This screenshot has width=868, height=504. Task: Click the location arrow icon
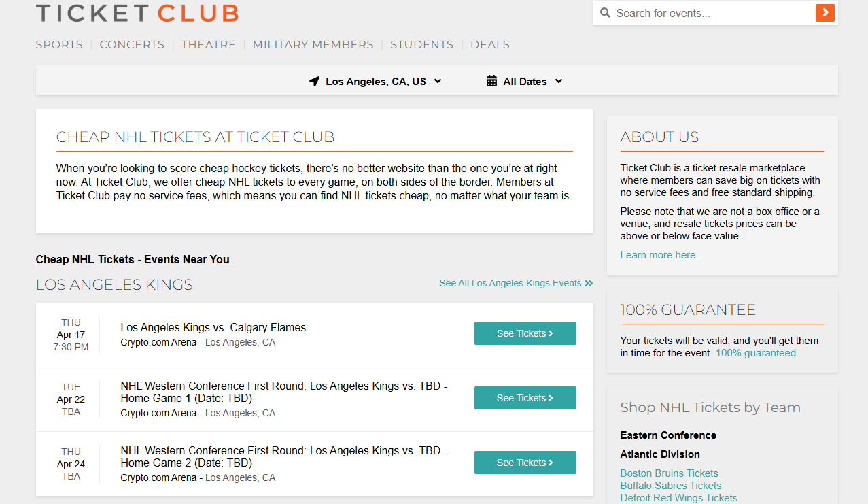[314, 82]
